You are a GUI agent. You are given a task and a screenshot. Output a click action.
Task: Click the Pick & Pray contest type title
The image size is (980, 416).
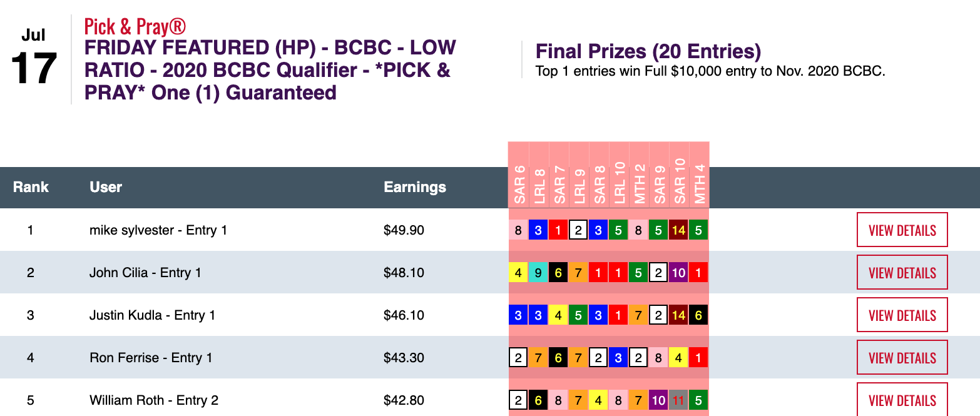pyautogui.click(x=135, y=27)
